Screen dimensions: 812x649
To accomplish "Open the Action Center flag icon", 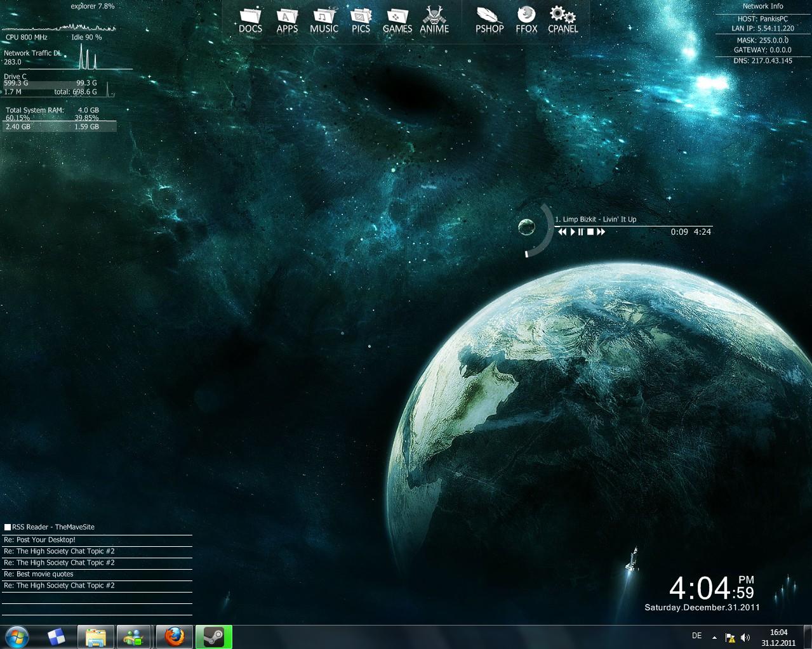I will [x=730, y=638].
